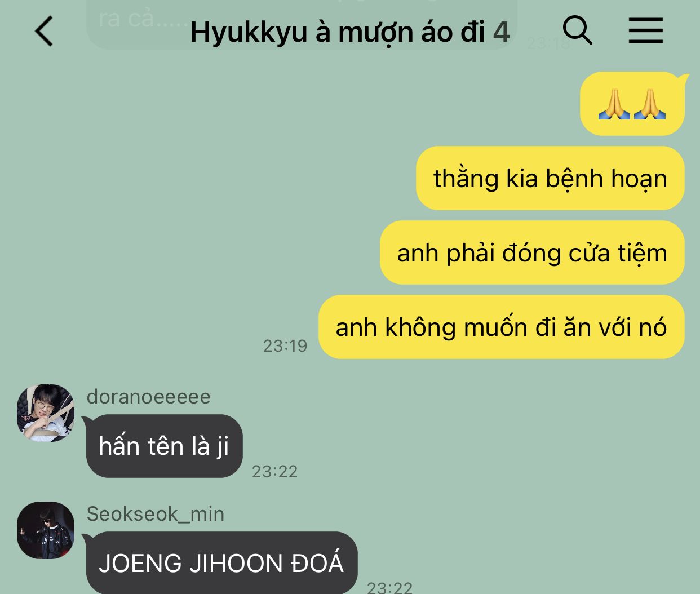This screenshot has height=594, width=700.
Task: Tap Seokseok_min's profile avatar
Action: (x=46, y=530)
